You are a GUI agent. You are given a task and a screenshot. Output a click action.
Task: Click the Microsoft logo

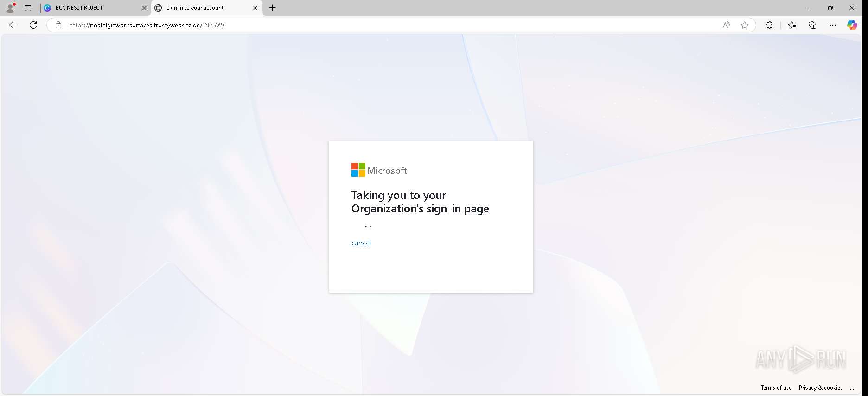(379, 170)
